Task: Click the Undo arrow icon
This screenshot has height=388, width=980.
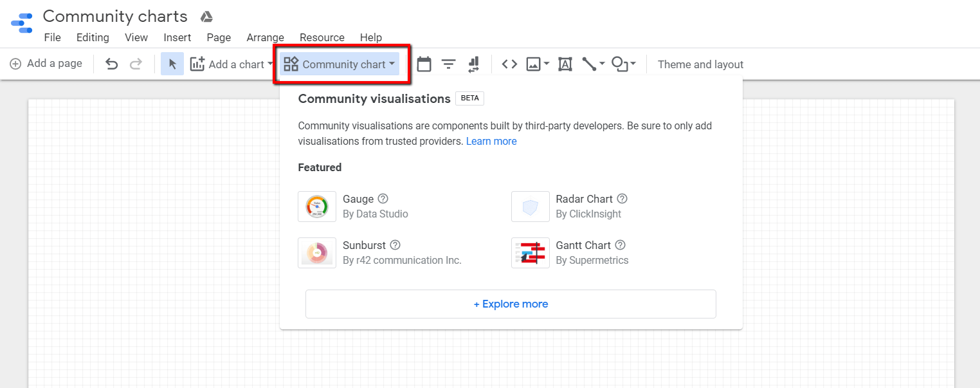Action: [112, 64]
